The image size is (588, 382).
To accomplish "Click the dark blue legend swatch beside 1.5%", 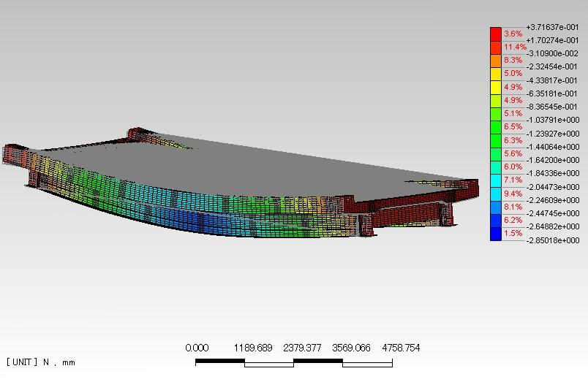I will click(x=496, y=234).
